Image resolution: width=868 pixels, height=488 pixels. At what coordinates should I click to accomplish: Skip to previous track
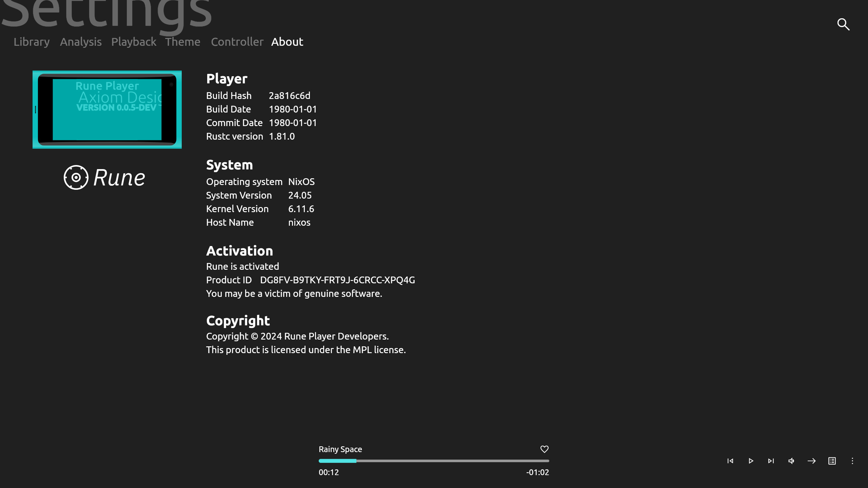tap(730, 461)
